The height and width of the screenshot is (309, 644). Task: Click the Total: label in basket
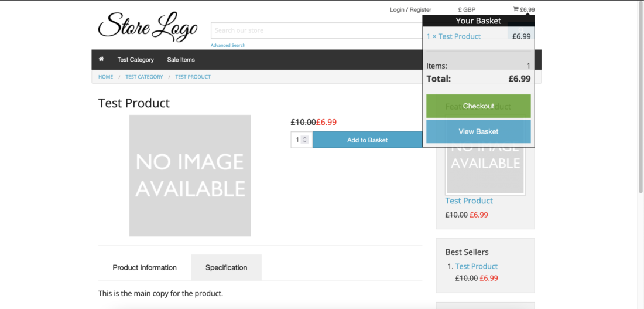pos(439,79)
